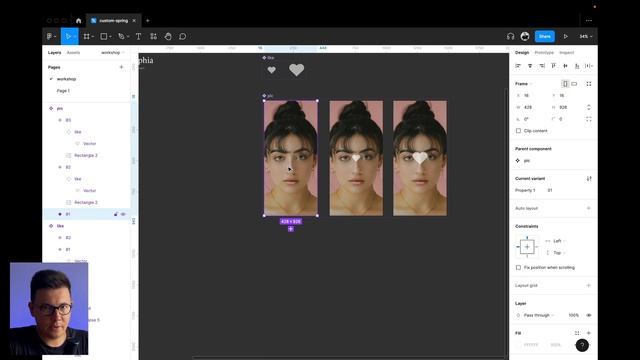Open a new tab with plus

tap(148, 20)
